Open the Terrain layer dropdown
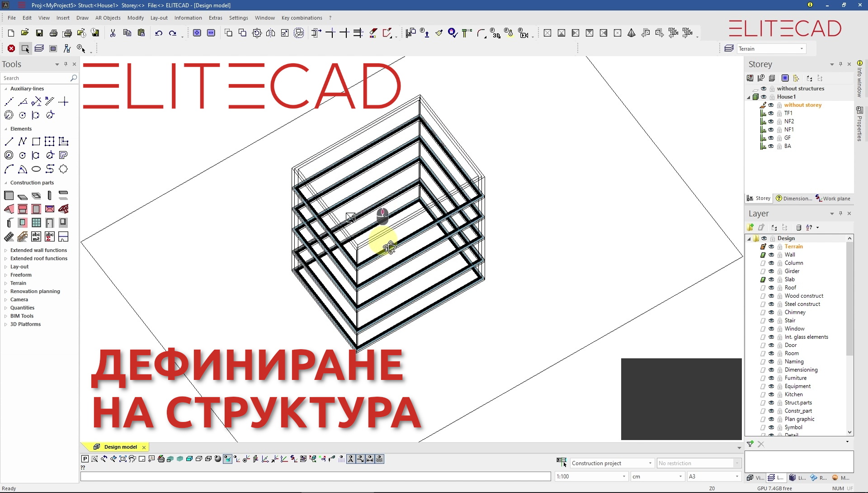 802,48
